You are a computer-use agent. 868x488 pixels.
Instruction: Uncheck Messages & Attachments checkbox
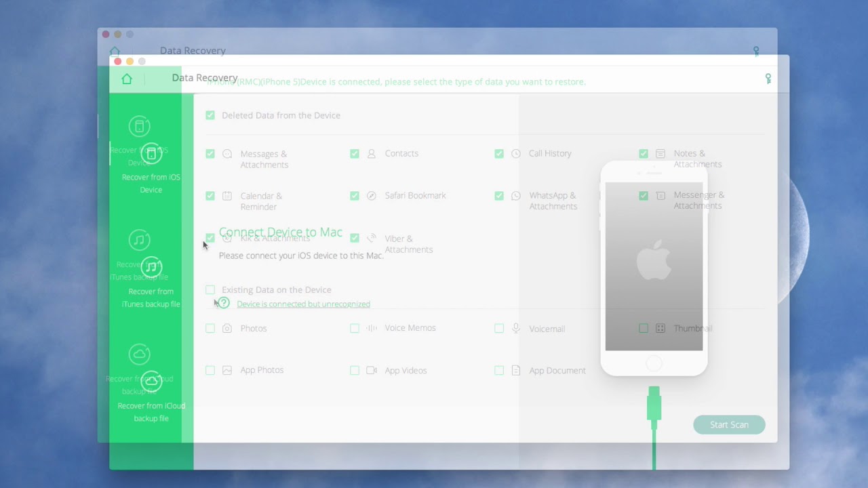pyautogui.click(x=210, y=154)
